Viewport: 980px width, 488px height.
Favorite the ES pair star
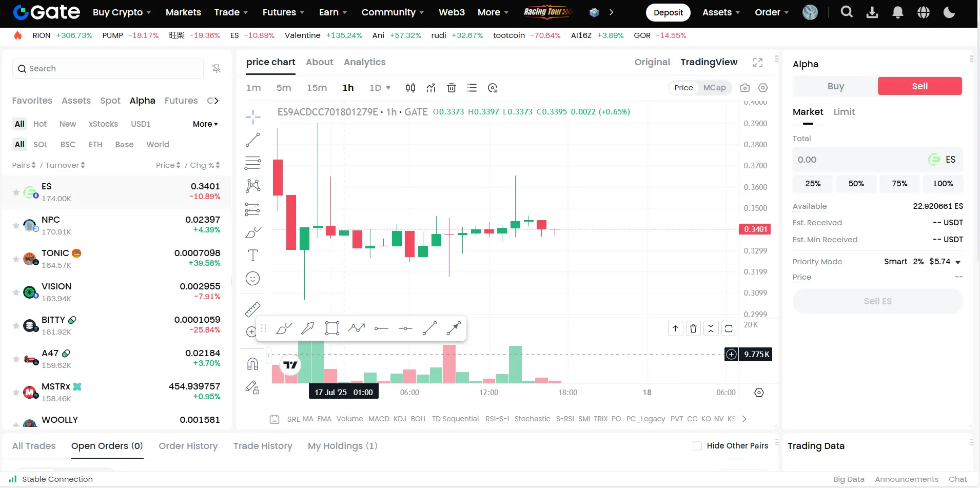pyautogui.click(x=16, y=192)
